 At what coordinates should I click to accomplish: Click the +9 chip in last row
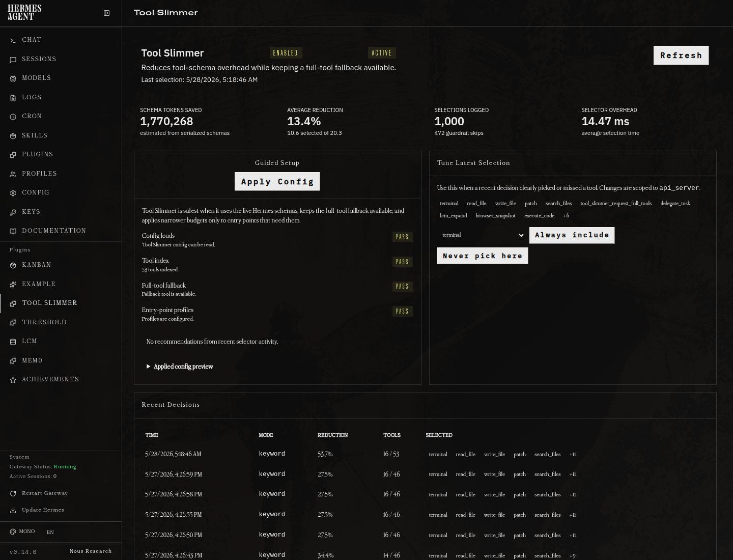[573, 556]
